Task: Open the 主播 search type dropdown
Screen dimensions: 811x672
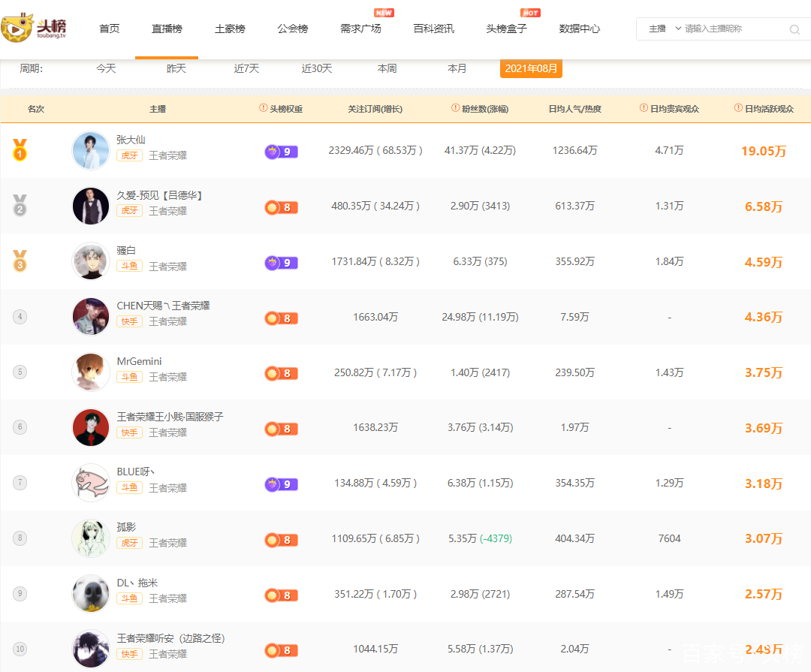Action: [665, 29]
